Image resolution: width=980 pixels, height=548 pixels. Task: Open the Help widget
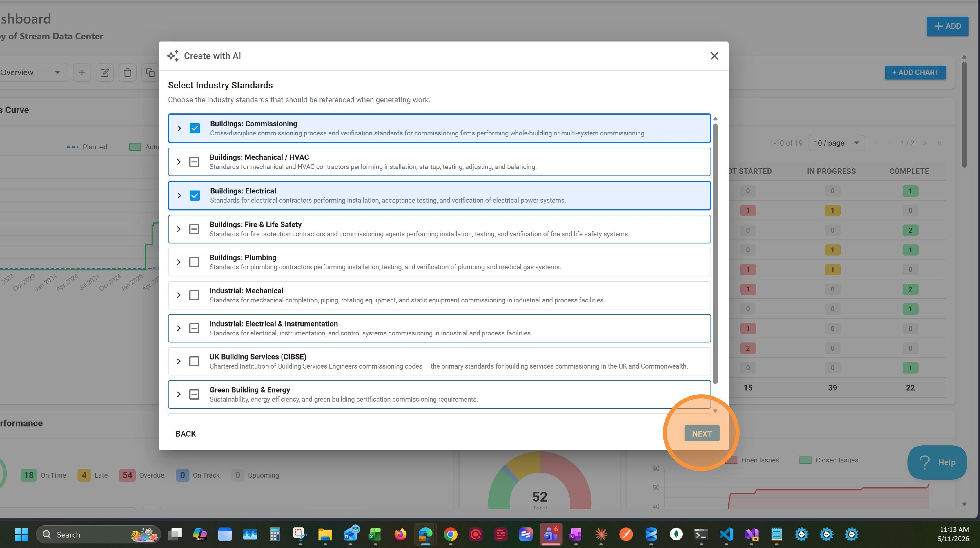pos(937,462)
